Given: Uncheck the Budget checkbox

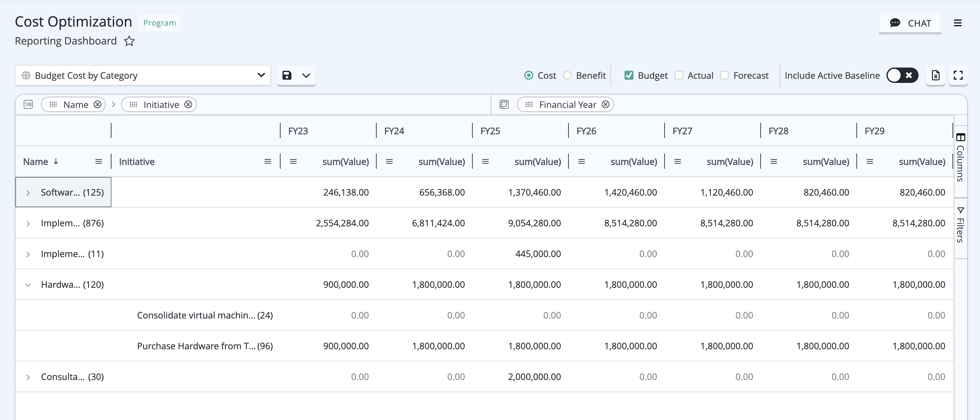Looking at the screenshot, I should [x=629, y=75].
